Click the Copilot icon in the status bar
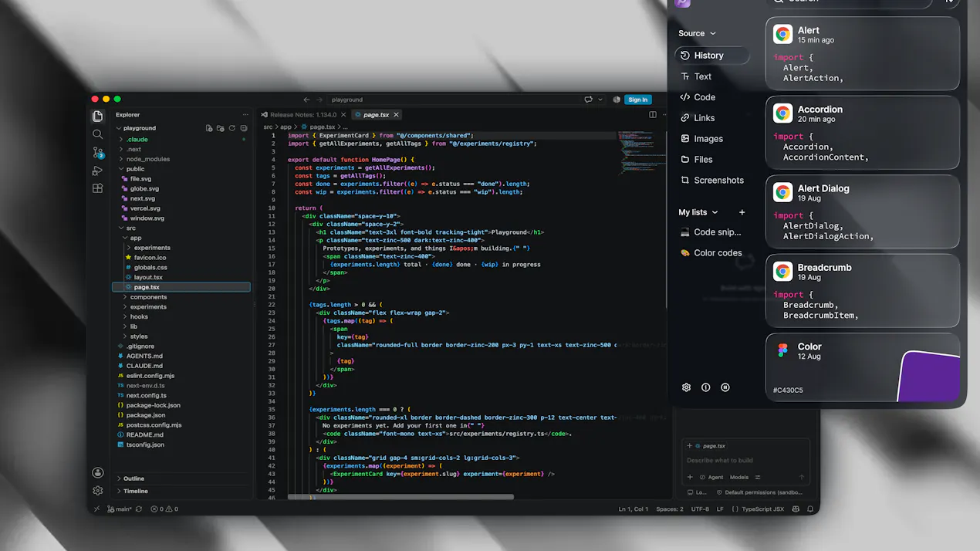This screenshot has height=551, width=980. click(x=796, y=509)
